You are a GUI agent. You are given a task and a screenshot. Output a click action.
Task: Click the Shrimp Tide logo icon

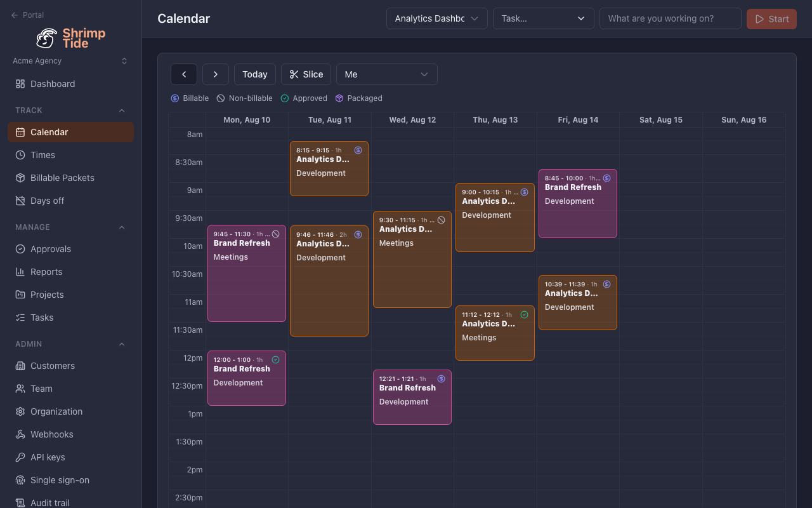(x=47, y=38)
